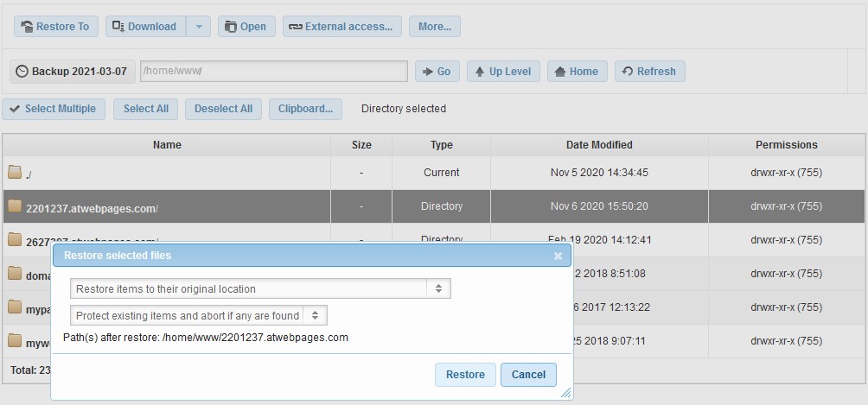Expand the restore location dropdown
The width and height of the screenshot is (868, 405).
(260, 289)
